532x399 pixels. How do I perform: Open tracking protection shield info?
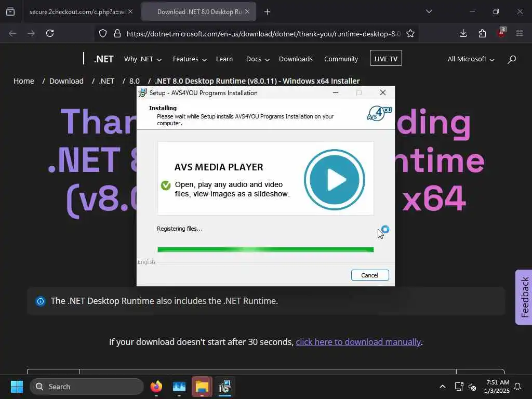tap(103, 34)
